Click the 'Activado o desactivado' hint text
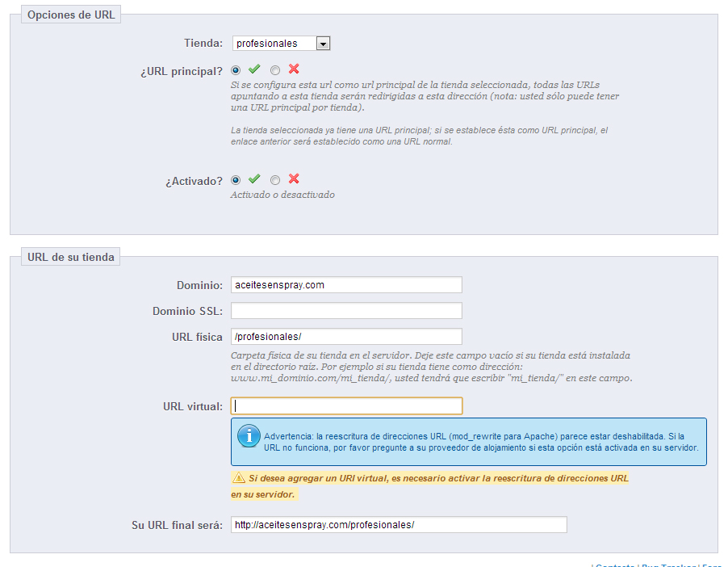The height and width of the screenshot is (567, 728). (x=282, y=195)
